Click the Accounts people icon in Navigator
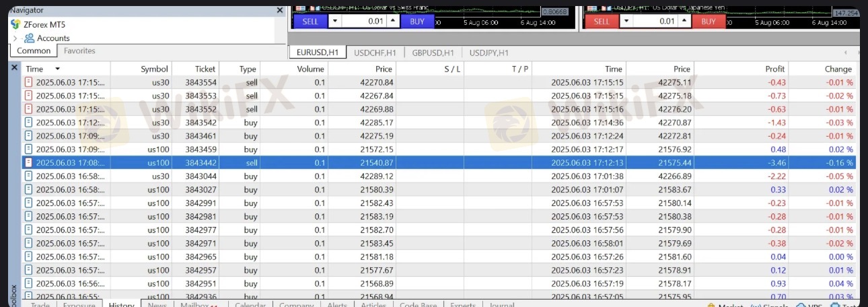The image size is (868, 307). [x=29, y=38]
